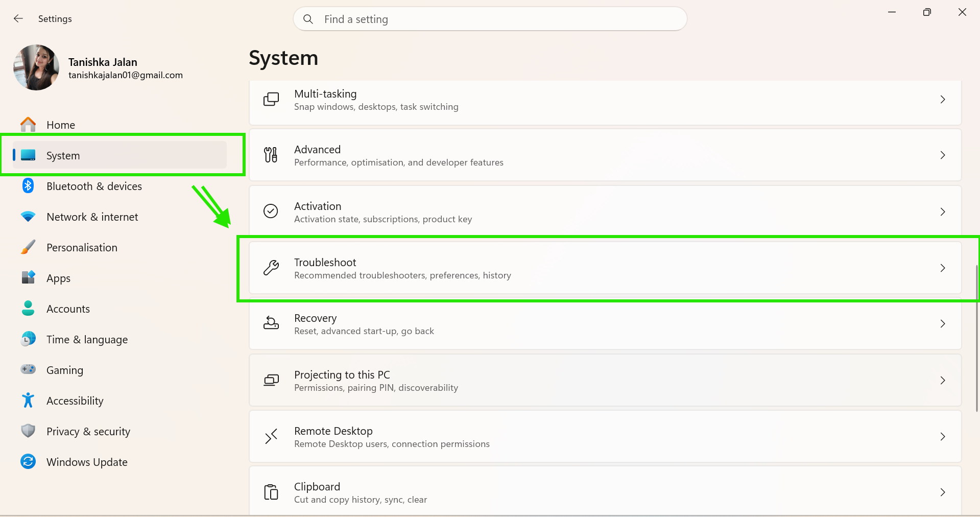
Task: Open Time & language settings
Action: 119,339
